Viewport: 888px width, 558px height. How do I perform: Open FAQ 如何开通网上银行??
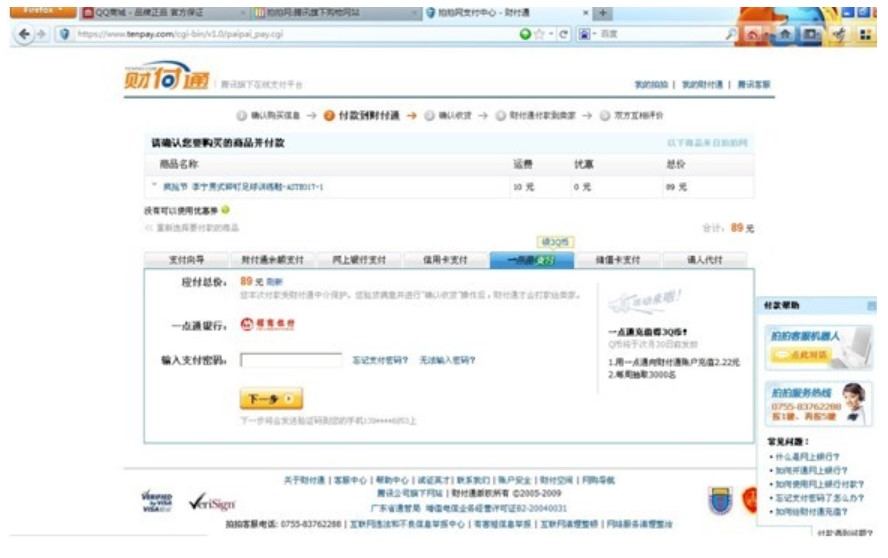[x=812, y=470]
